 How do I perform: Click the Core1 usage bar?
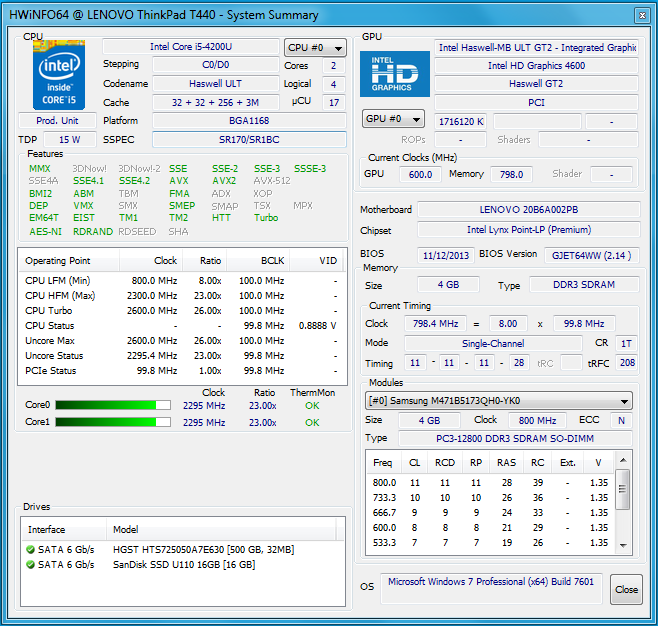113,422
